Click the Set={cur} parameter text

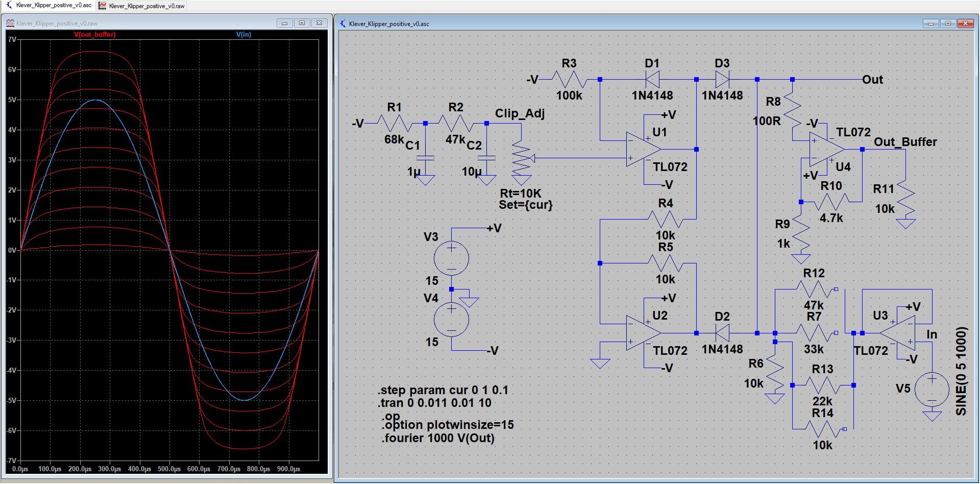click(526, 205)
